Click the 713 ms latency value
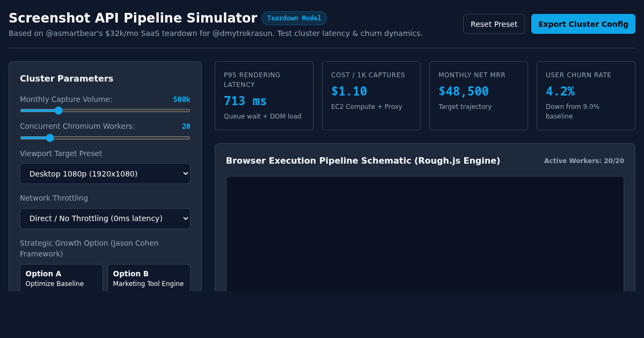 point(245,101)
